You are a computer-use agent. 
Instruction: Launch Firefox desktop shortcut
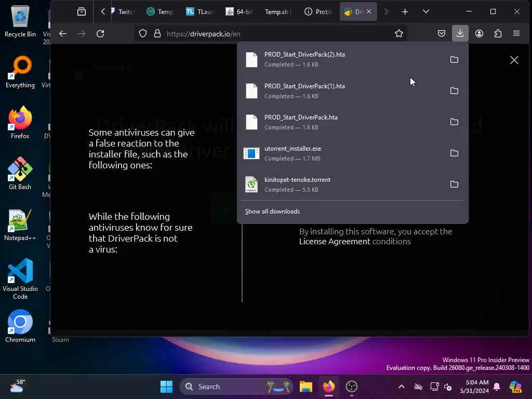pyautogui.click(x=20, y=123)
